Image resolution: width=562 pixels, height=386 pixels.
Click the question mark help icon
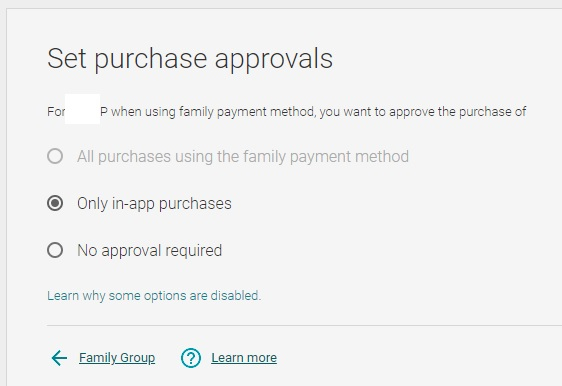(191, 358)
